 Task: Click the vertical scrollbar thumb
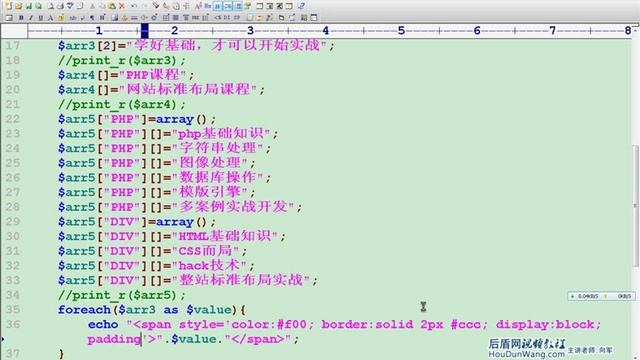coord(636,206)
